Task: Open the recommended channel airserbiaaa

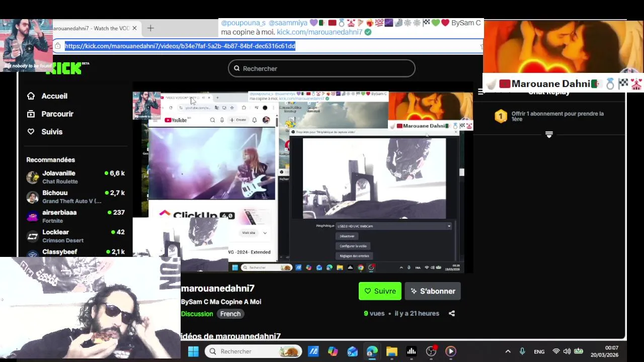Action: click(75, 216)
